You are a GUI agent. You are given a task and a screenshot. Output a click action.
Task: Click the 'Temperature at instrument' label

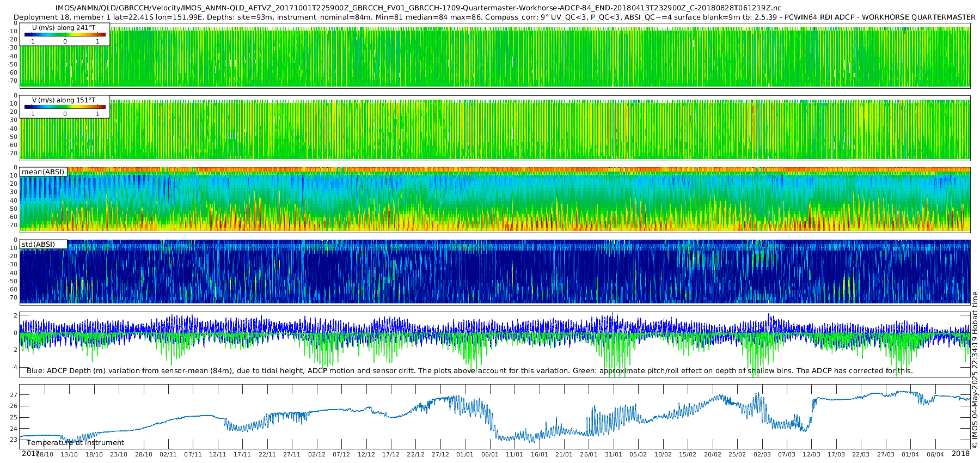point(75,443)
